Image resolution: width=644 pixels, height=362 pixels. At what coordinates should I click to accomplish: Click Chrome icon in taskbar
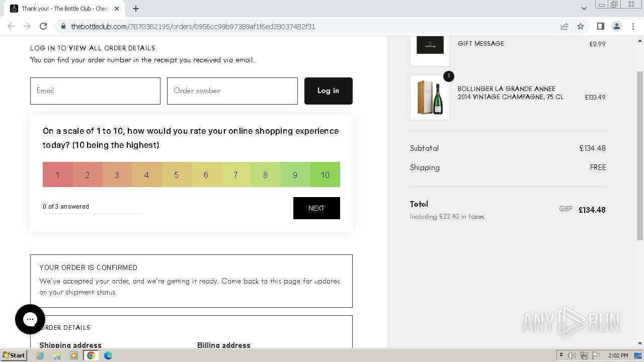[x=91, y=355]
